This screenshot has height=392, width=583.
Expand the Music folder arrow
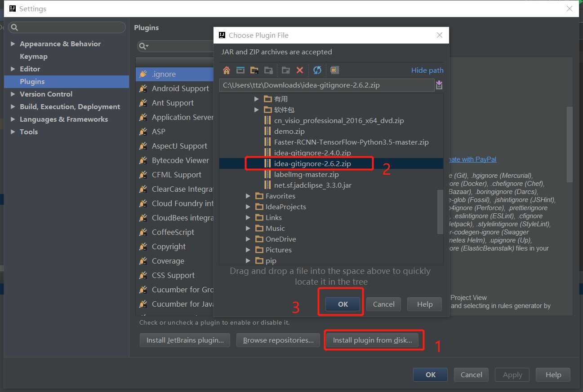tap(248, 228)
